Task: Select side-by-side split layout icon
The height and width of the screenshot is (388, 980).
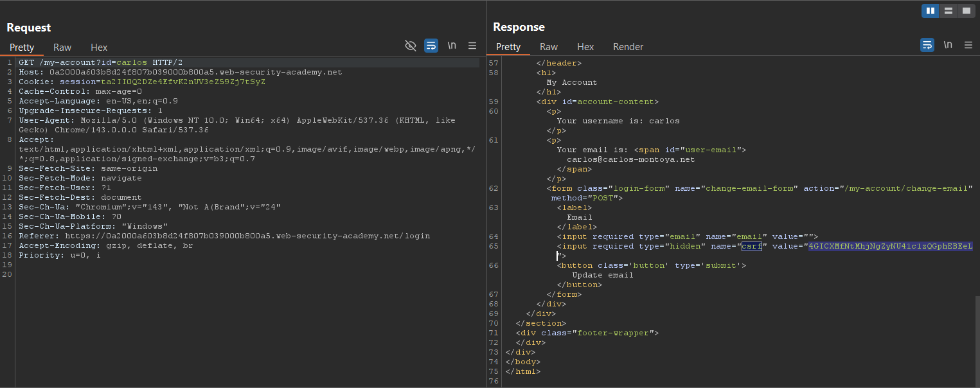Action: click(931, 11)
